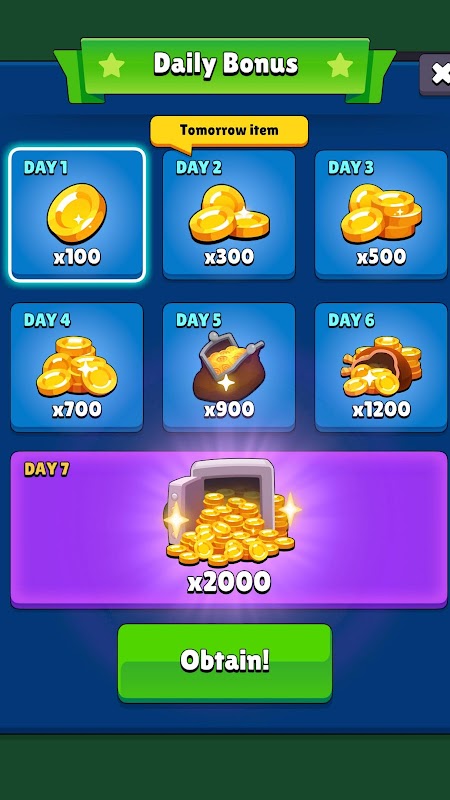This screenshot has width=450, height=800.
Task: Tap the right star on Daily Bonus banner
Action: click(x=340, y=65)
